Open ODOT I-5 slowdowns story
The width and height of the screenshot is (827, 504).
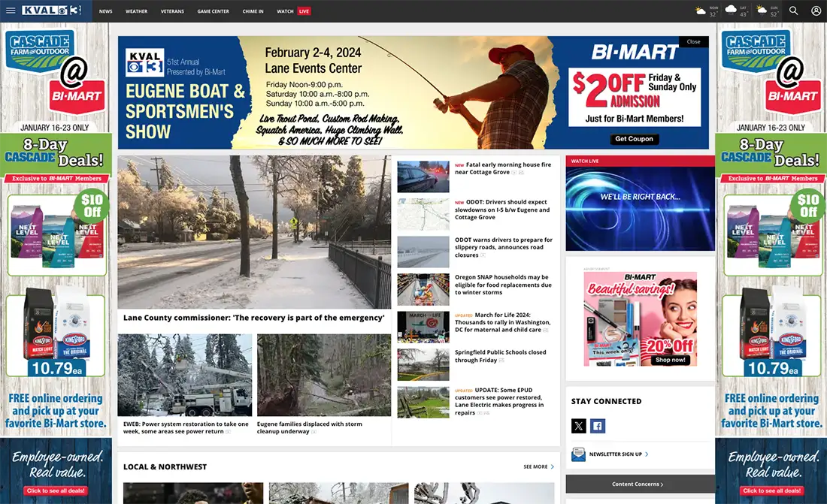point(503,210)
